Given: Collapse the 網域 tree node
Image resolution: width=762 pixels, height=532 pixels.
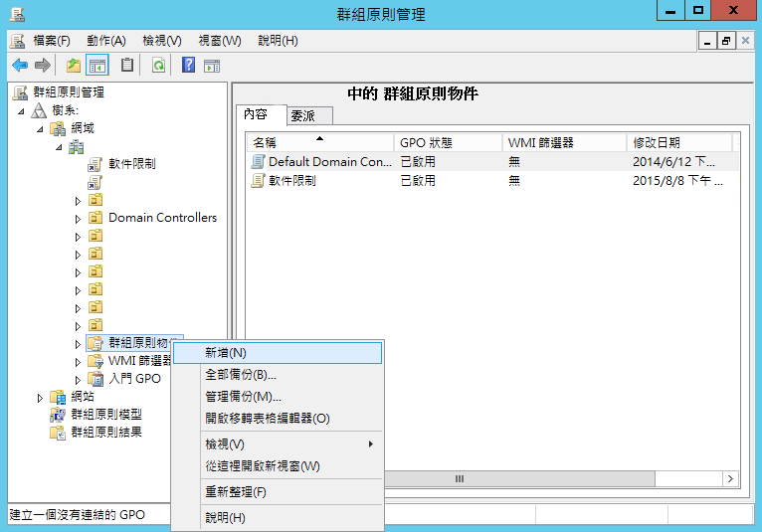Looking at the screenshot, I should [40, 129].
